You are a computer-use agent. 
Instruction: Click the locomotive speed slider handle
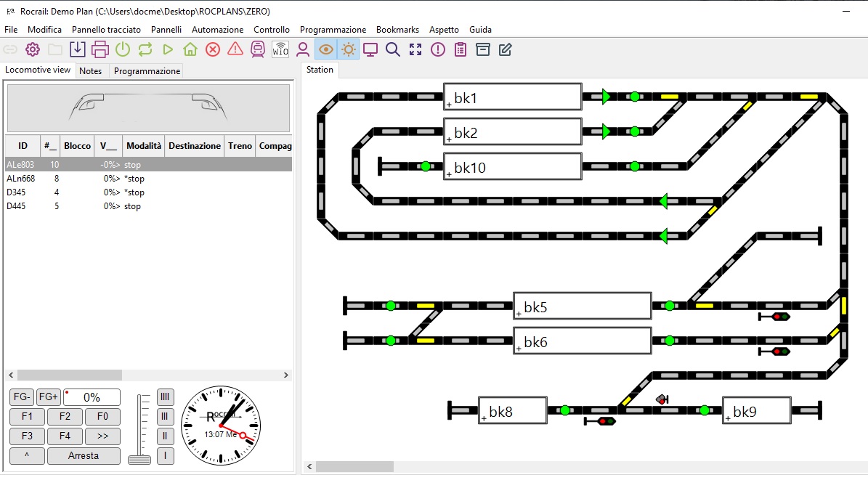[139, 459]
